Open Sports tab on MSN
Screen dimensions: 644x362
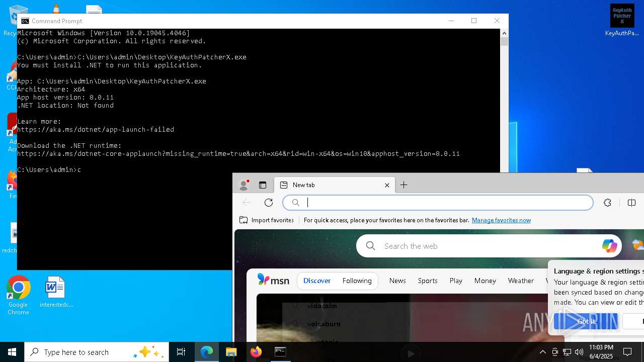[x=428, y=281]
